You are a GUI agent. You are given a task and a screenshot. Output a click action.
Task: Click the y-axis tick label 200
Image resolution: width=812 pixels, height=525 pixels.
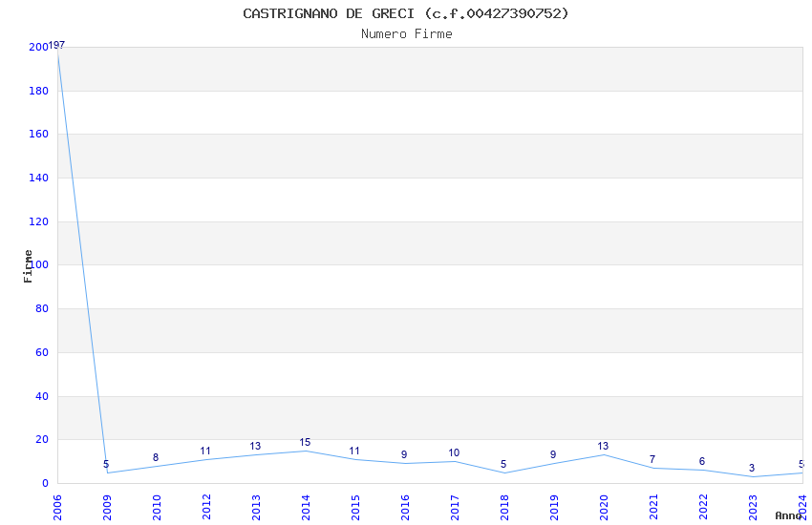pos(39,47)
